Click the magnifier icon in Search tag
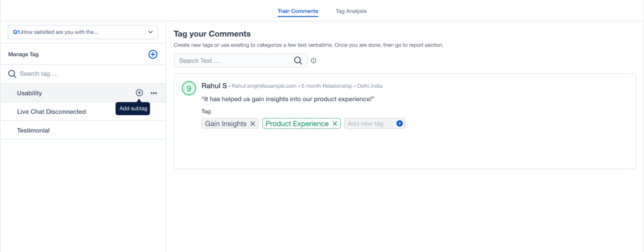Screen dimensions: 644x252 (x=12, y=74)
